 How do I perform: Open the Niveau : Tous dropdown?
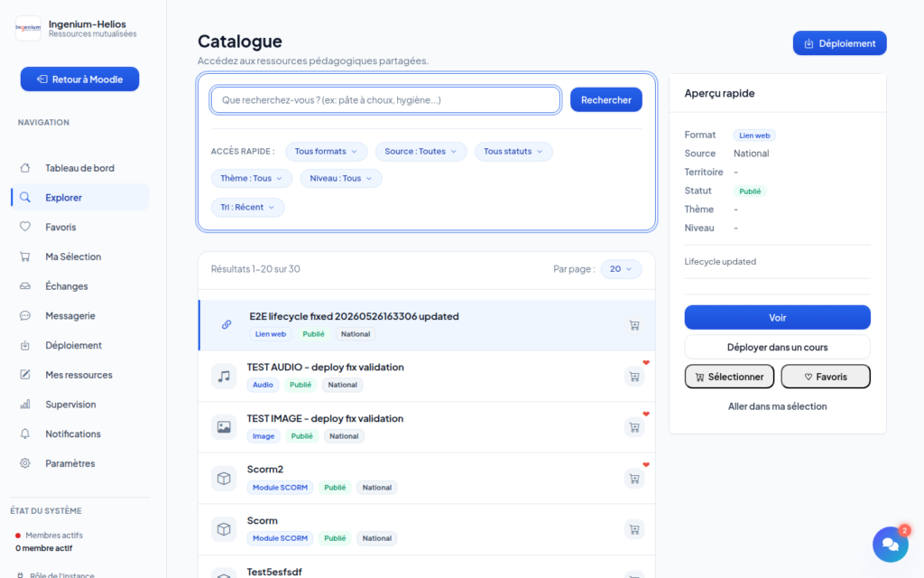tap(341, 178)
